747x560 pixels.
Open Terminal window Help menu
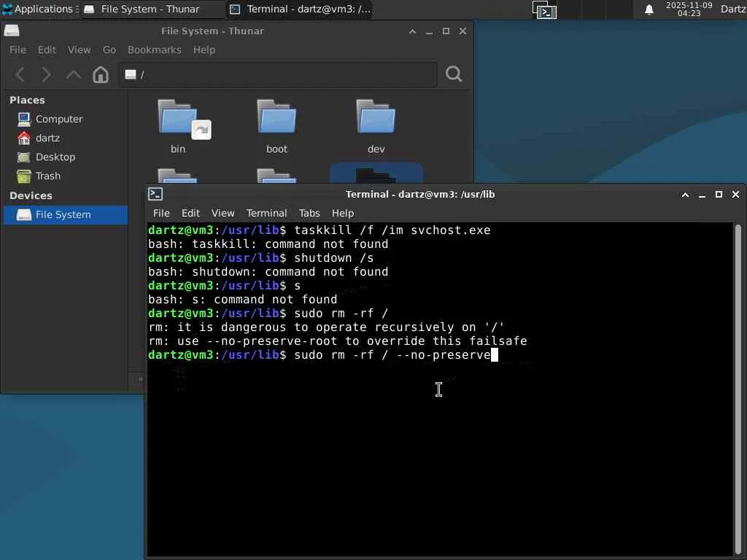(343, 213)
